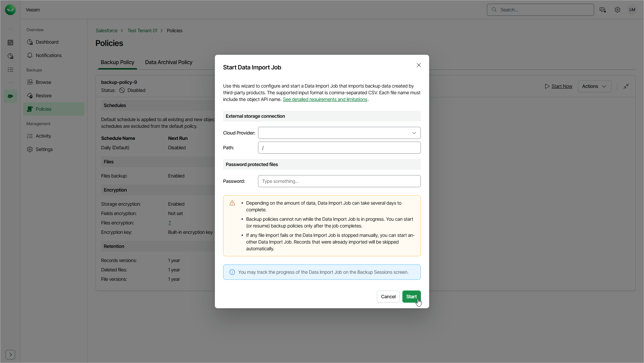Open the task list icon in left rail
Viewport: 644px width, 363px height.
tap(10, 69)
